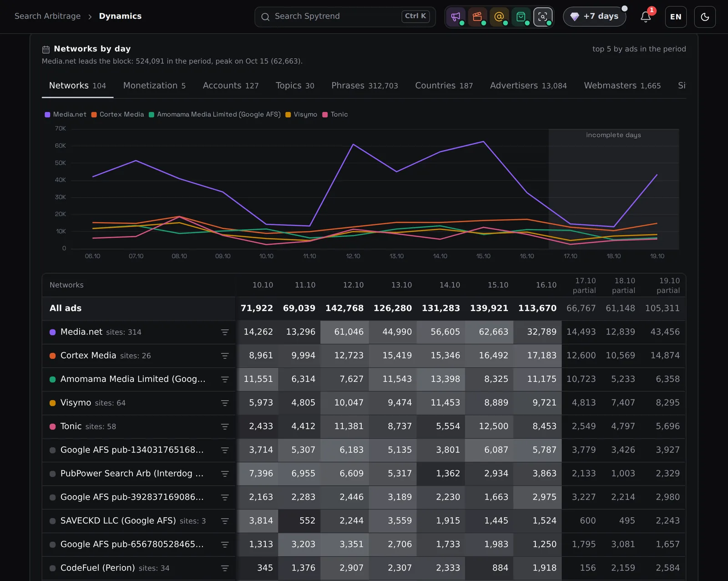Click Media.net network name in table

coord(81,332)
